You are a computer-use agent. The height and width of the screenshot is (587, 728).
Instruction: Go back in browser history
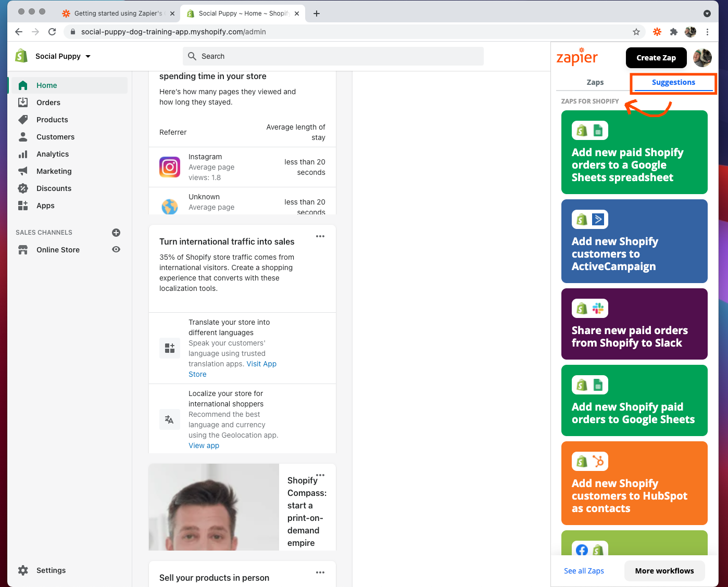click(19, 32)
